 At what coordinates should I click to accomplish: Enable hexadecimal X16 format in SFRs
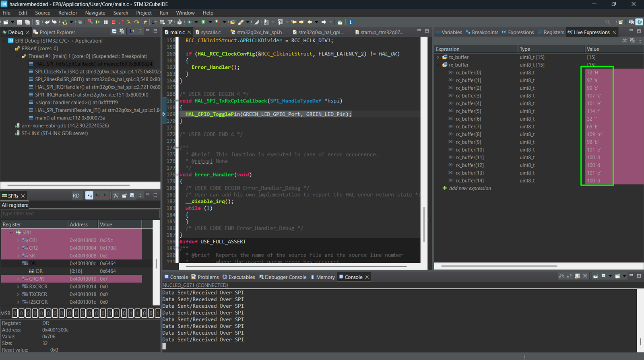(89, 195)
